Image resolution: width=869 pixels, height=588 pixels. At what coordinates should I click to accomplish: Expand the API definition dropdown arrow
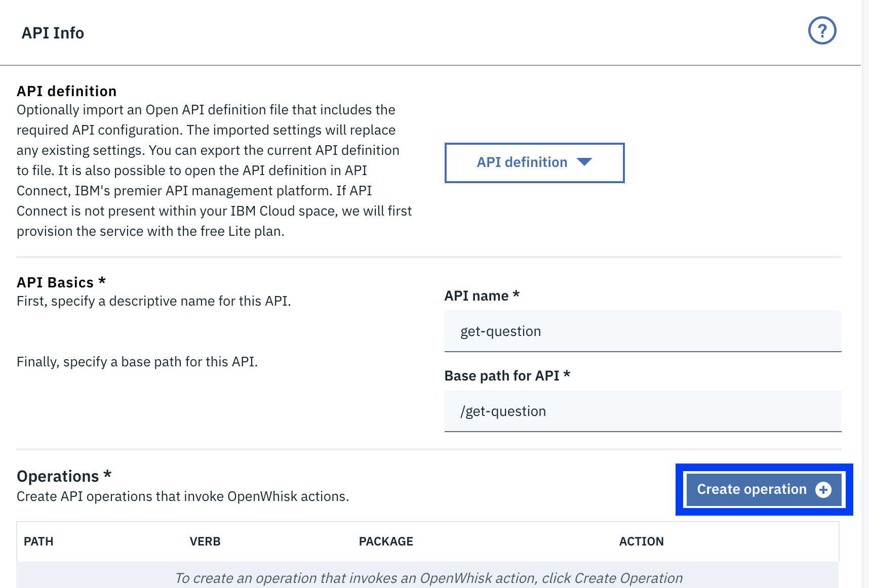point(584,162)
